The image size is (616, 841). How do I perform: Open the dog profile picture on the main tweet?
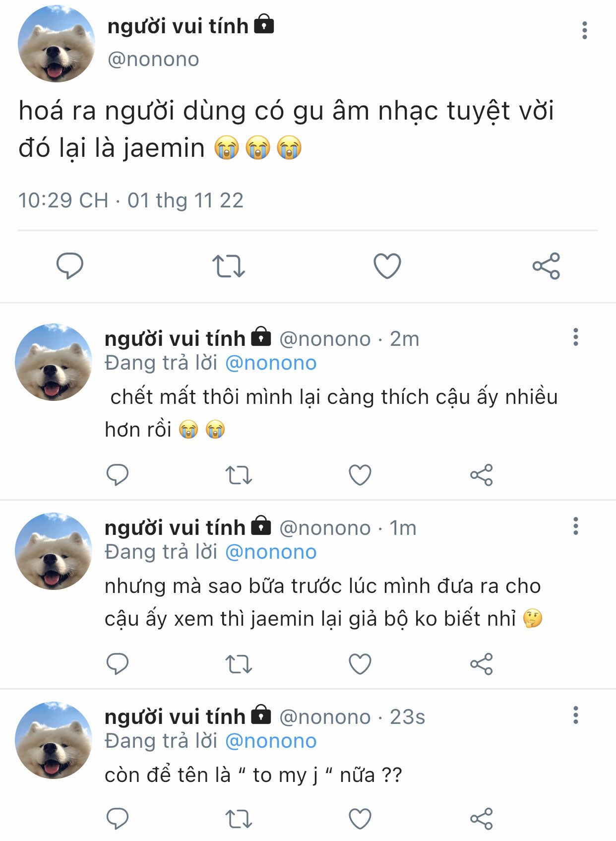[56, 44]
